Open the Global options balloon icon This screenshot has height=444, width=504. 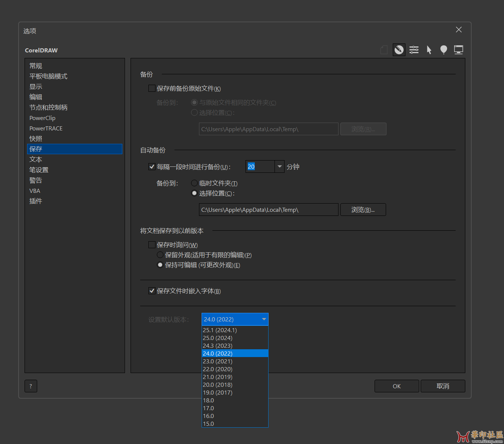444,50
